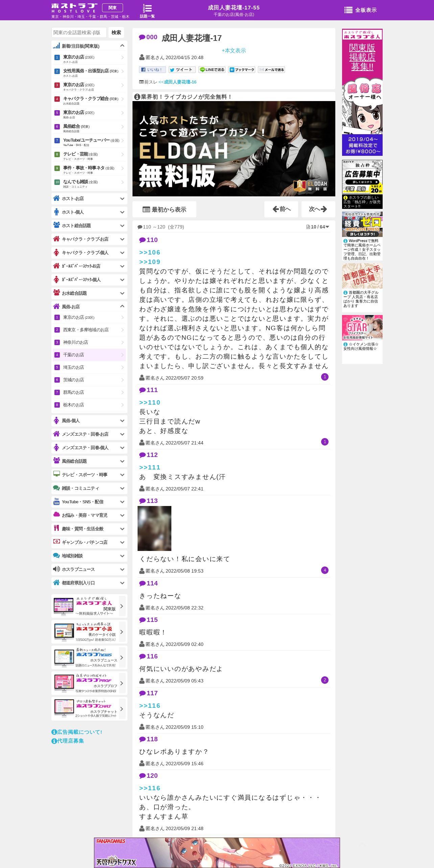Image resolution: width=434 pixels, height=868 pixels.
Task: Click the 全板表示 list icon
Action: pos(348,10)
